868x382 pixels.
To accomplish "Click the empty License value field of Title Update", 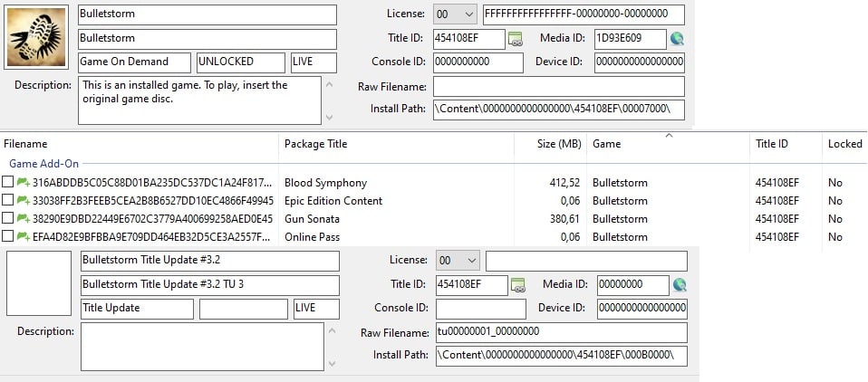I will (x=587, y=261).
